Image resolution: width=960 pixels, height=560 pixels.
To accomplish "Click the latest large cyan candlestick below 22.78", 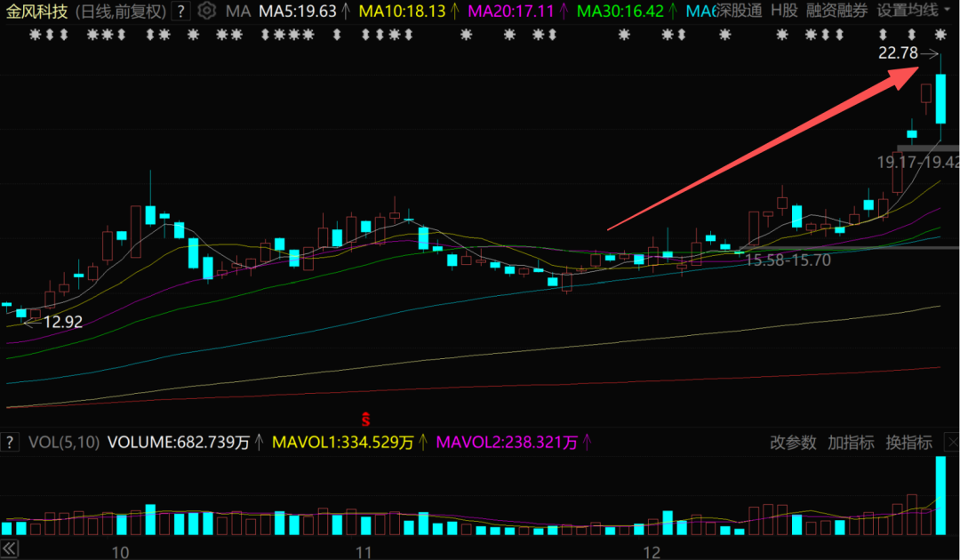I will (940, 99).
